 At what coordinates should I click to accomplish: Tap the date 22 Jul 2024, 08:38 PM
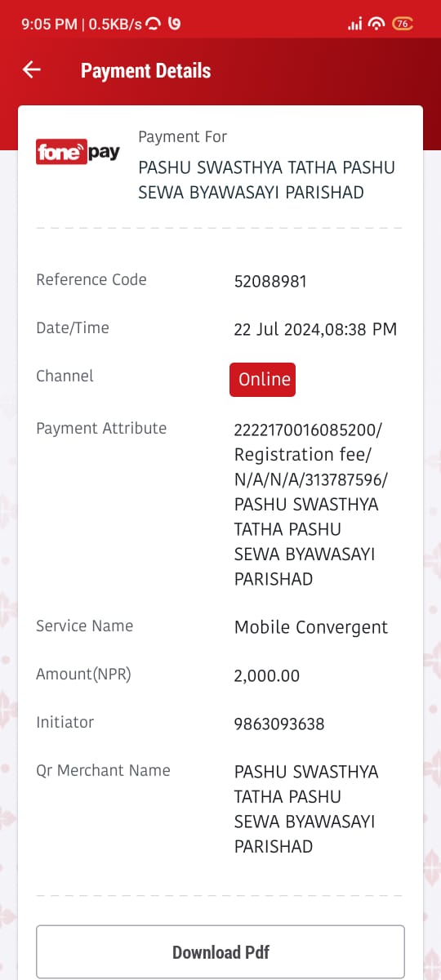(x=315, y=330)
